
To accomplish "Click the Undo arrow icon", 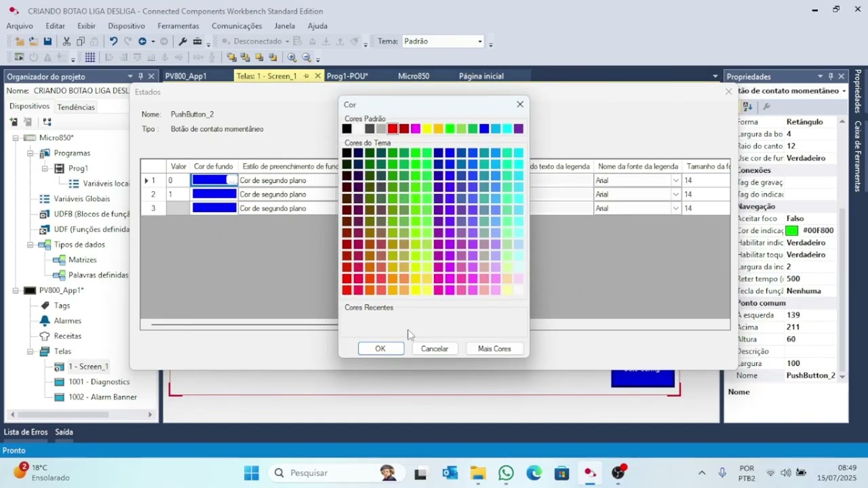I will [113, 41].
